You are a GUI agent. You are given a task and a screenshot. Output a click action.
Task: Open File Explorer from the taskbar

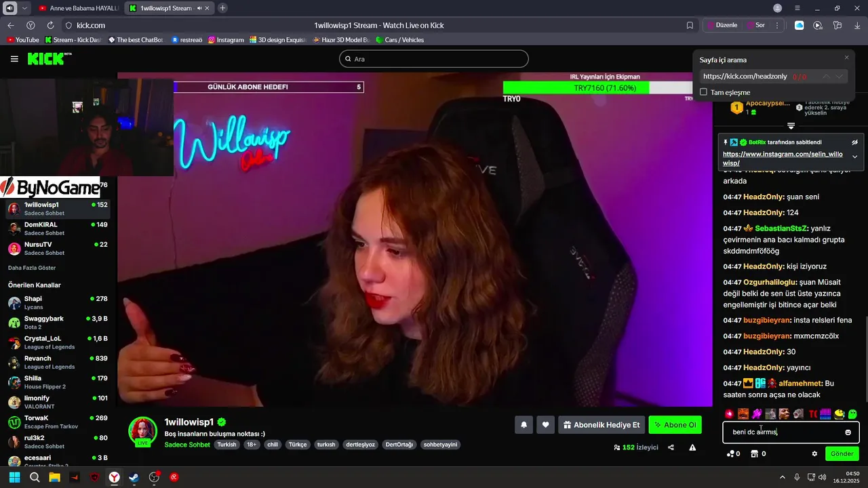(54, 477)
